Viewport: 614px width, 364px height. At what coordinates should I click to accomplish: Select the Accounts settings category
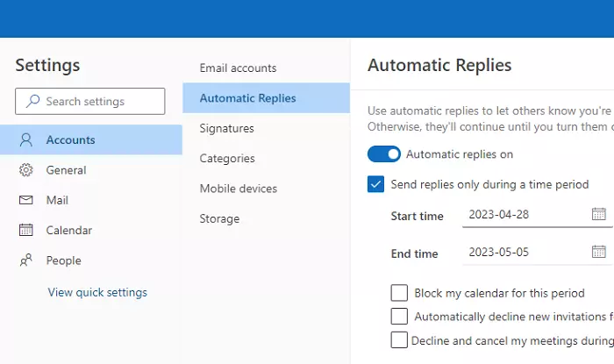pos(91,139)
